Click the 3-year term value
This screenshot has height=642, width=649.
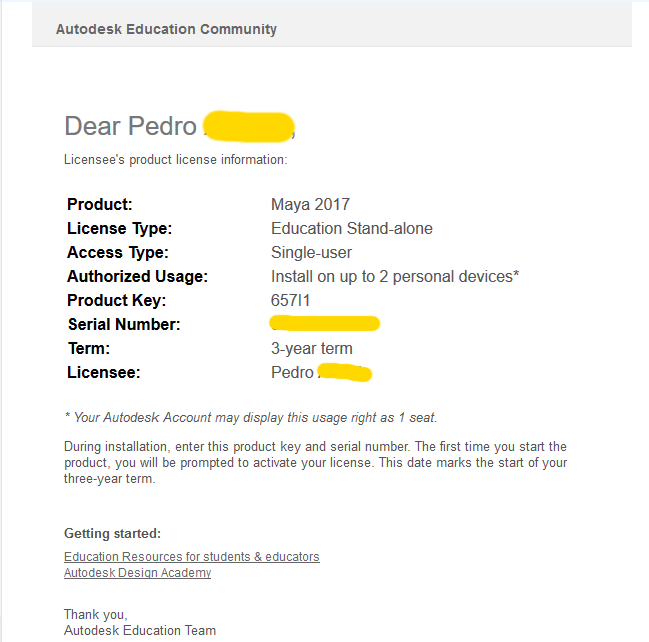pyautogui.click(x=311, y=348)
